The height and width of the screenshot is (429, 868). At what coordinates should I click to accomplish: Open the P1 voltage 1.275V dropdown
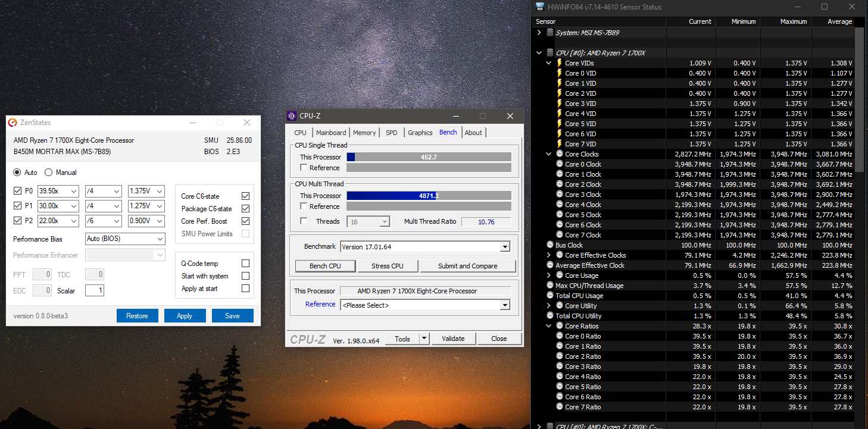(x=146, y=206)
